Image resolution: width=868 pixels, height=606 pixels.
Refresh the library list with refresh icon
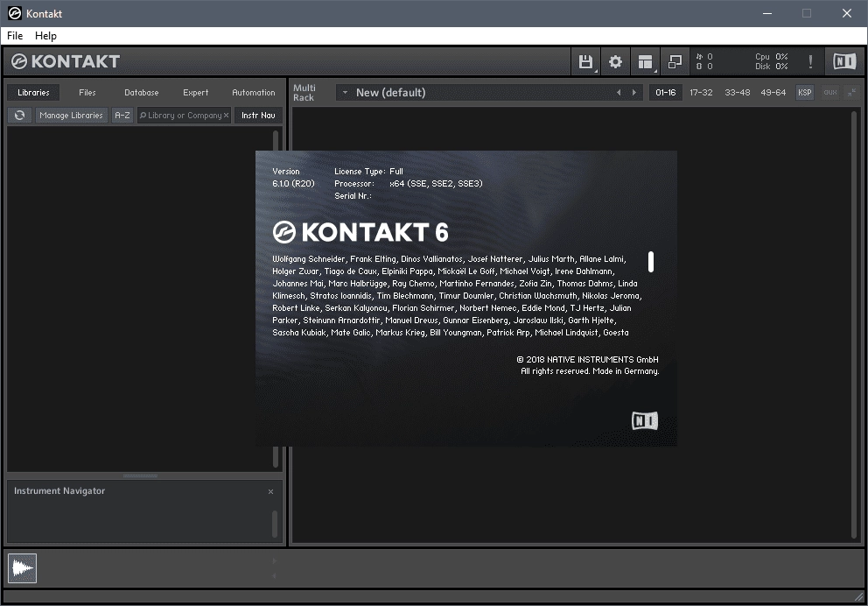[20, 116]
